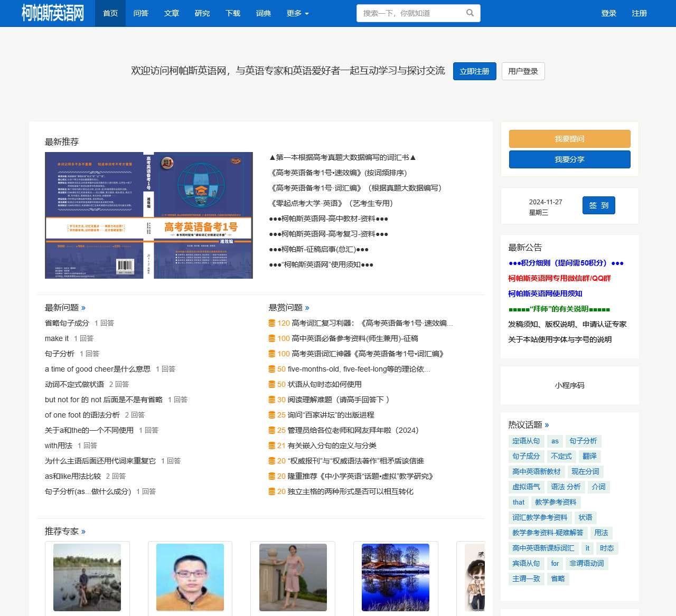The image size is (676, 616).
Task: Switch to the 问答 tab
Action: [x=140, y=13]
